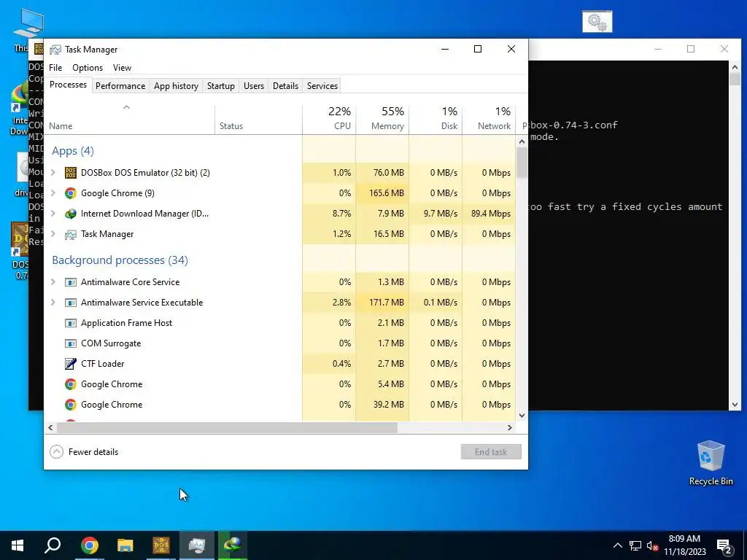
Task: Open the notifications action center
Action: pyautogui.click(x=724, y=545)
